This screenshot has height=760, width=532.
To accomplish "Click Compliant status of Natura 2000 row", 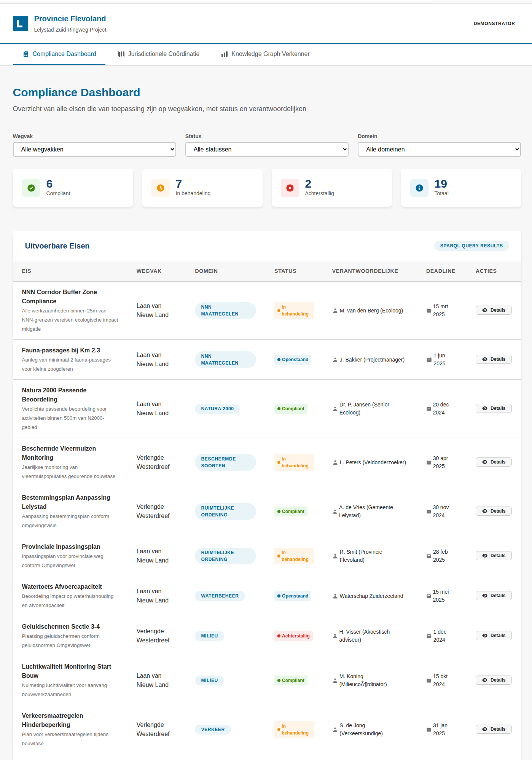I will 291,409.
